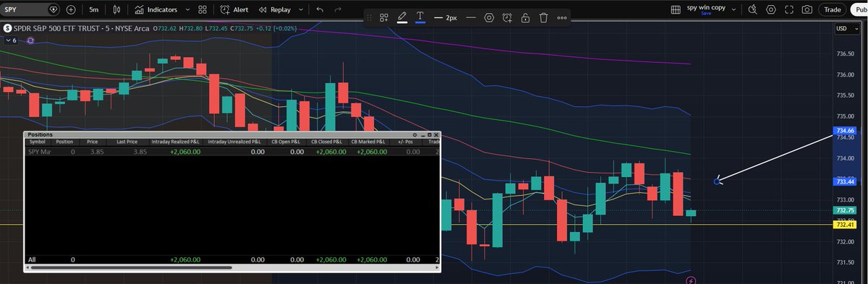Redo the last chart action

(339, 10)
